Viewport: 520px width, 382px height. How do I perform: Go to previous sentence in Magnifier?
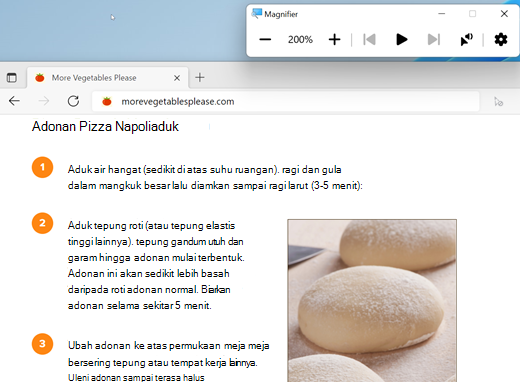[369, 40]
